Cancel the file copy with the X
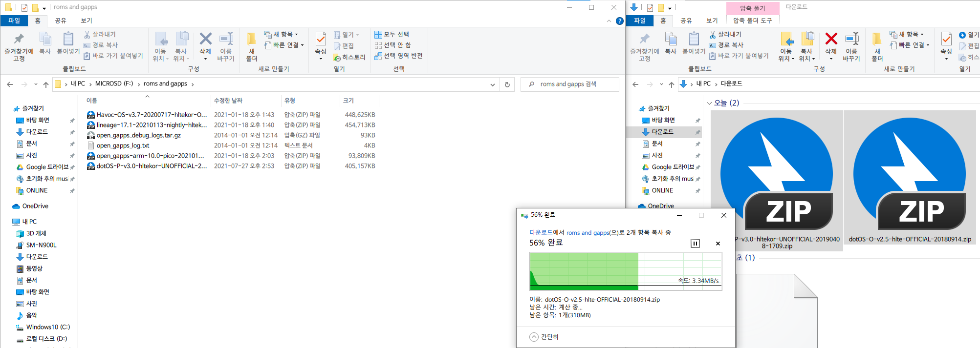 tap(718, 244)
